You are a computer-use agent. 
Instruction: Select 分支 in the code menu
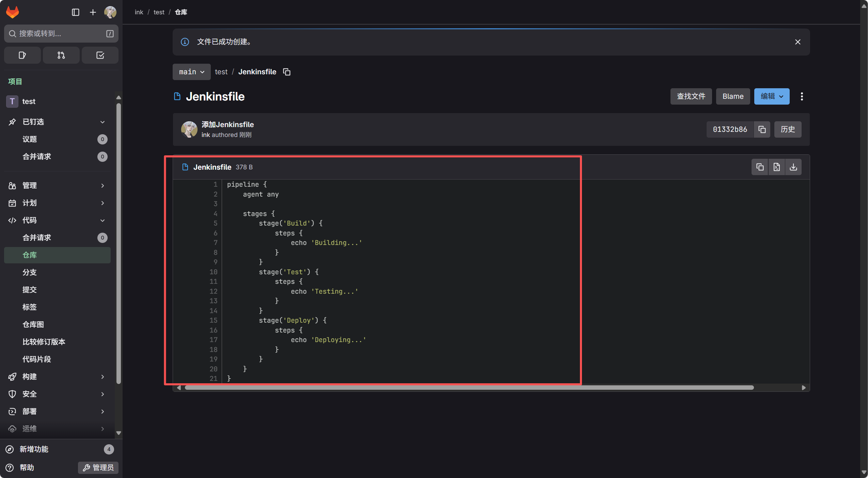pyautogui.click(x=30, y=272)
